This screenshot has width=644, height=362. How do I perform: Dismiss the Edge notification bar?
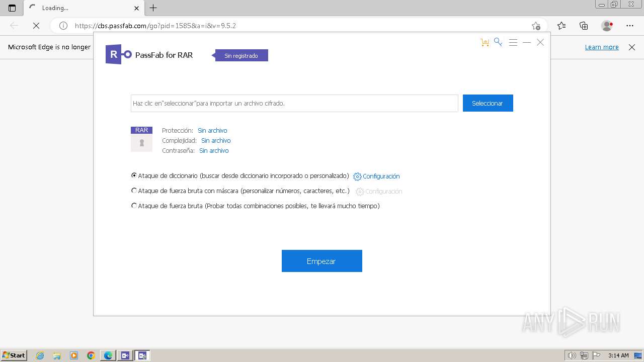[x=632, y=47]
